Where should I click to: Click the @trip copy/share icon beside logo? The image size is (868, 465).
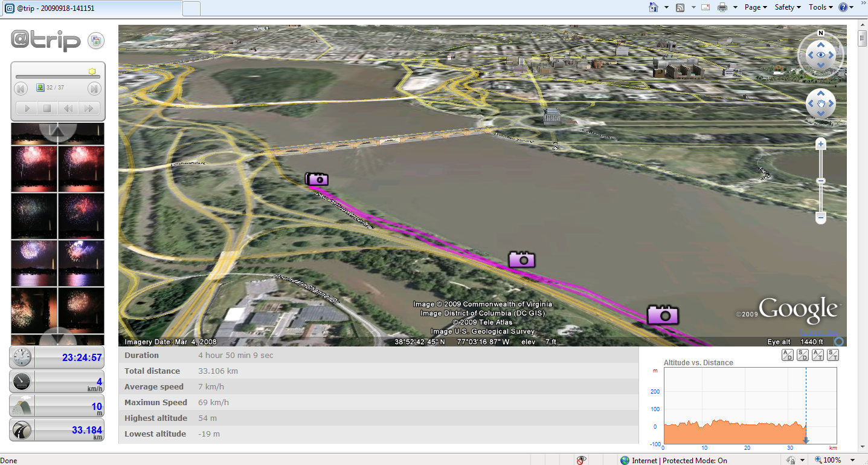[x=96, y=41]
